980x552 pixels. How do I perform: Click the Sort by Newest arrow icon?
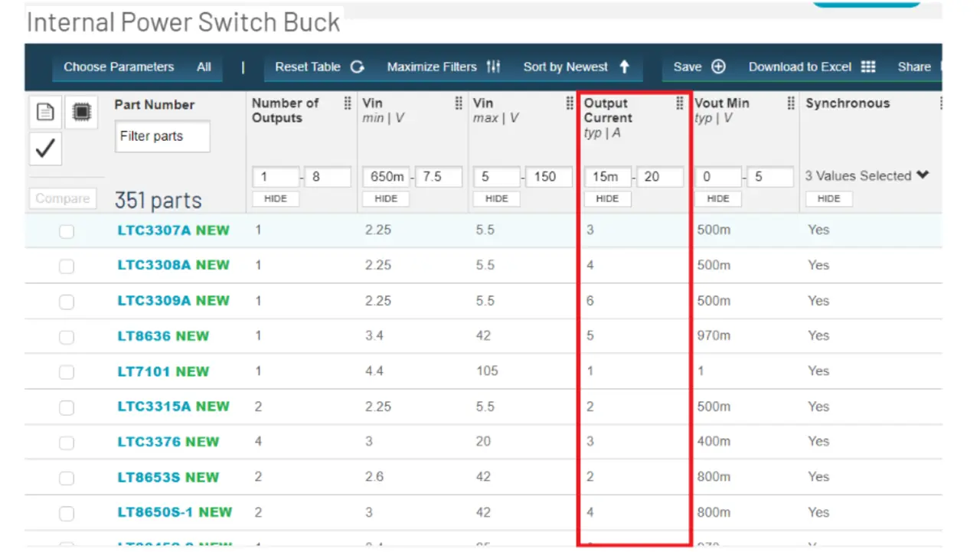(x=624, y=67)
